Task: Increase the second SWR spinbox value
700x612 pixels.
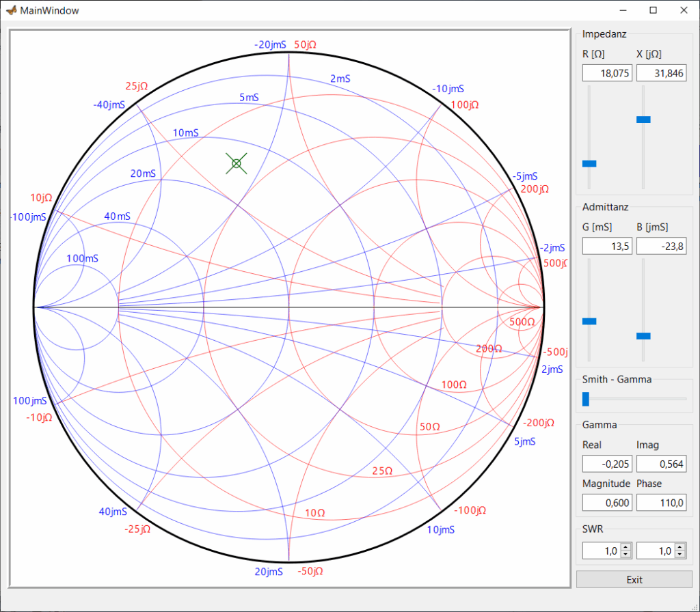Action: [x=680, y=547]
